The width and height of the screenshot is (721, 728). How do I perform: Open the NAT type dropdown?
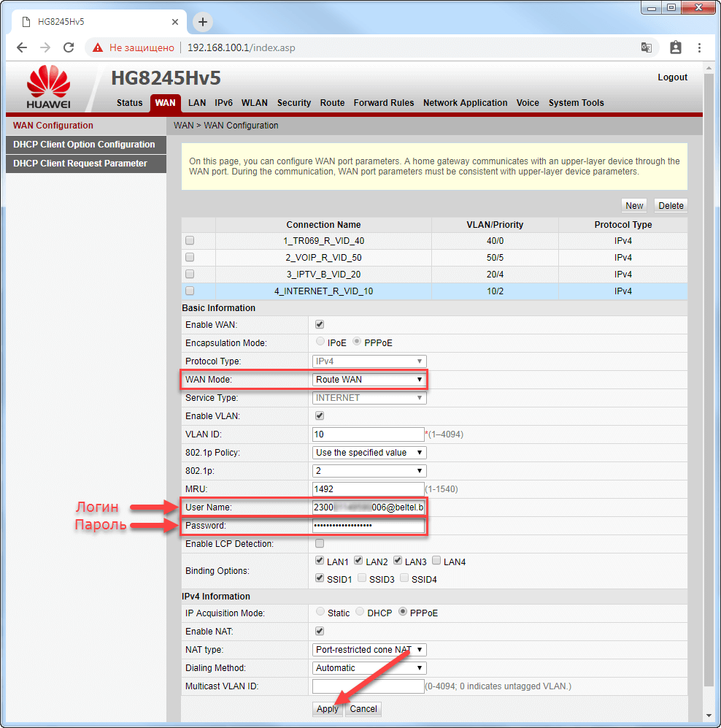369,649
